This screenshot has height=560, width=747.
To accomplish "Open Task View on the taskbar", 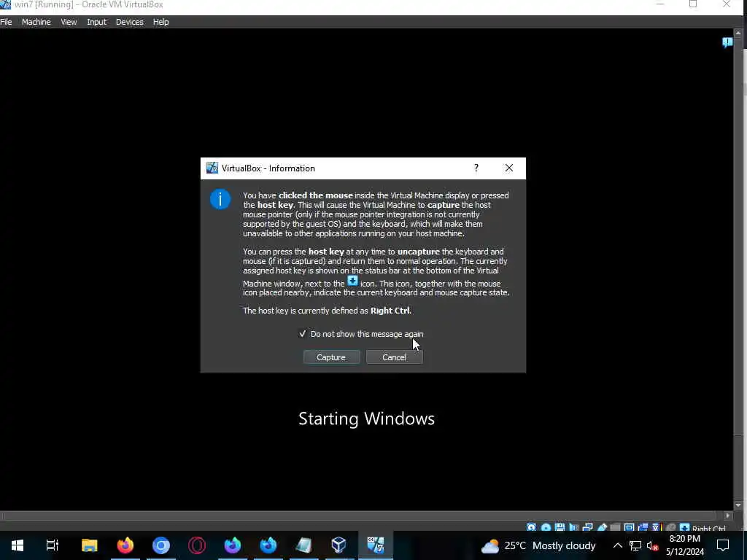I will click(53, 545).
